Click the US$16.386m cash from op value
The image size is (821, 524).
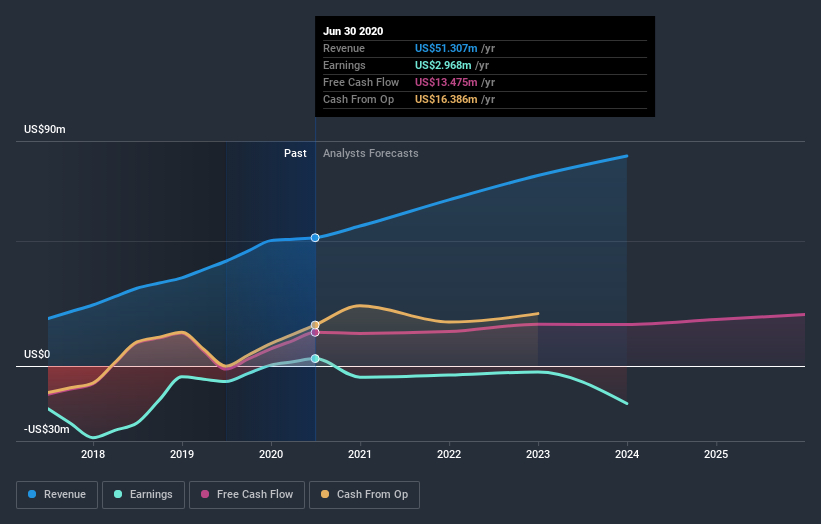(x=446, y=99)
